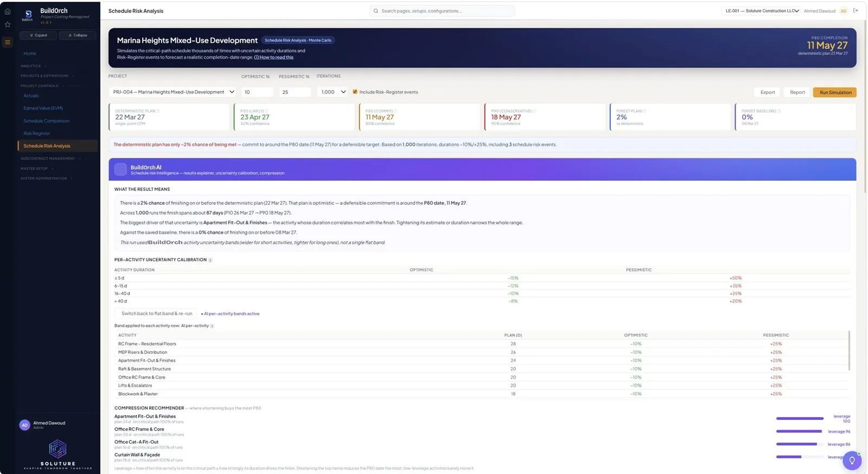Image resolution: width=868 pixels, height=474 pixels.
Task: Click info icon after 'Band applied to each activity'
Action: [x=212, y=326]
